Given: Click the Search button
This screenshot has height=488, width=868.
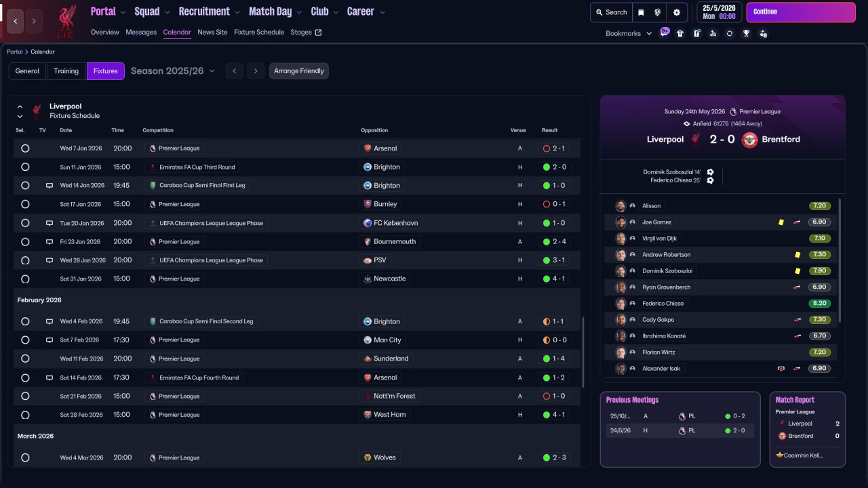Looking at the screenshot, I should (x=611, y=12).
